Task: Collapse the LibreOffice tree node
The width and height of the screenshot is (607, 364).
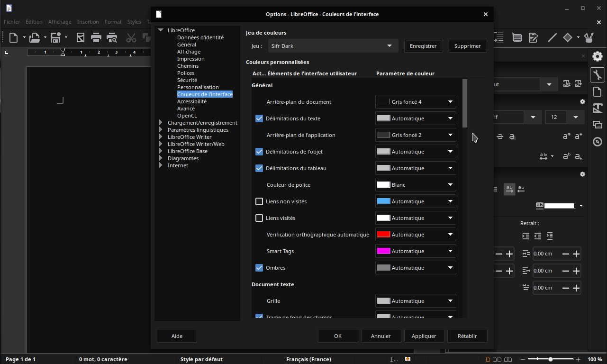Action: point(161,30)
